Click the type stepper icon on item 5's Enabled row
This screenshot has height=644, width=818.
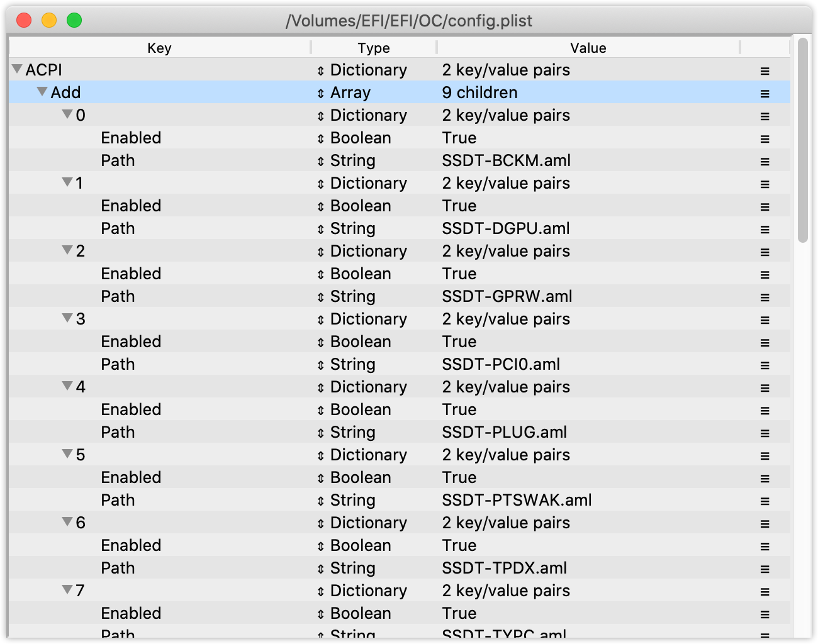(322, 477)
